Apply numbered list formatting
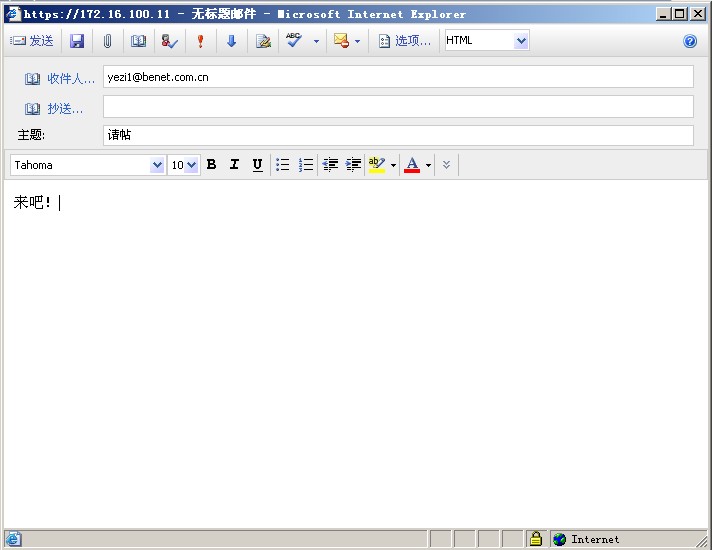The width and height of the screenshot is (712, 550). (x=306, y=164)
